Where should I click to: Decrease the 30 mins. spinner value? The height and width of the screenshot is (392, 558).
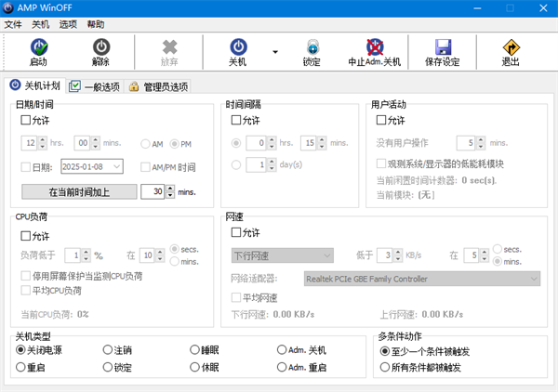(x=170, y=195)
